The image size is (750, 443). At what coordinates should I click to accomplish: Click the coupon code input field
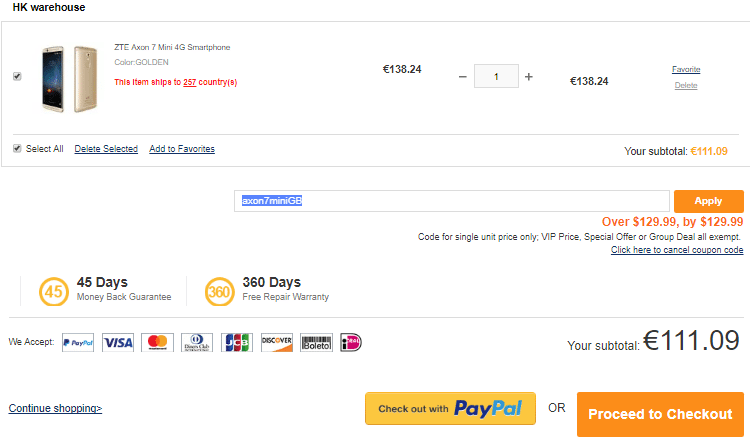point(452,201)
